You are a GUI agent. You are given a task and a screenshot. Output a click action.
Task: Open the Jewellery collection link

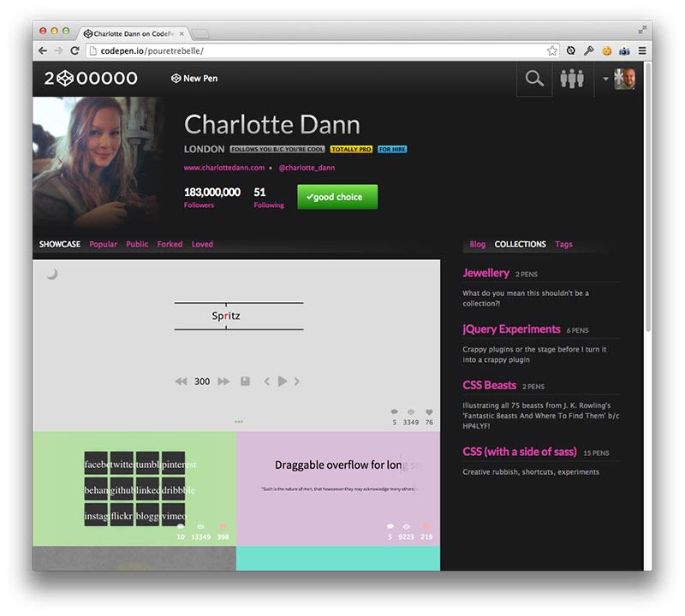tap(485, 272)
